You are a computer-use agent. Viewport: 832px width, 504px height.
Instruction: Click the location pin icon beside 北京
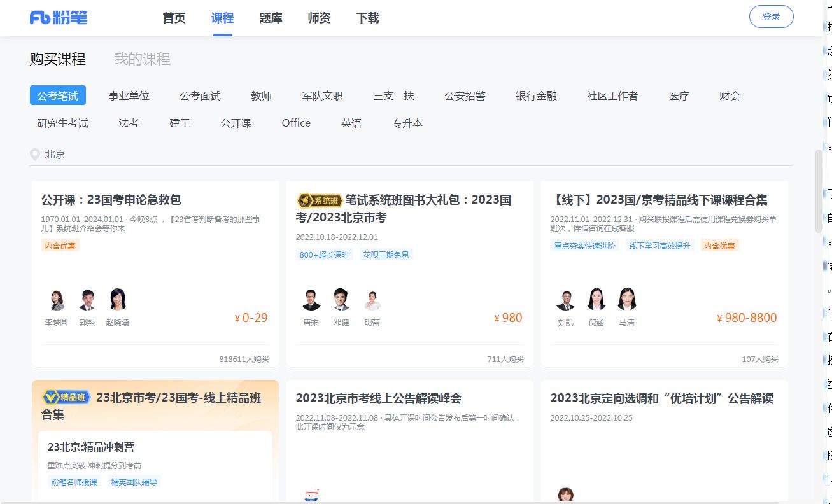click(34, 154)
